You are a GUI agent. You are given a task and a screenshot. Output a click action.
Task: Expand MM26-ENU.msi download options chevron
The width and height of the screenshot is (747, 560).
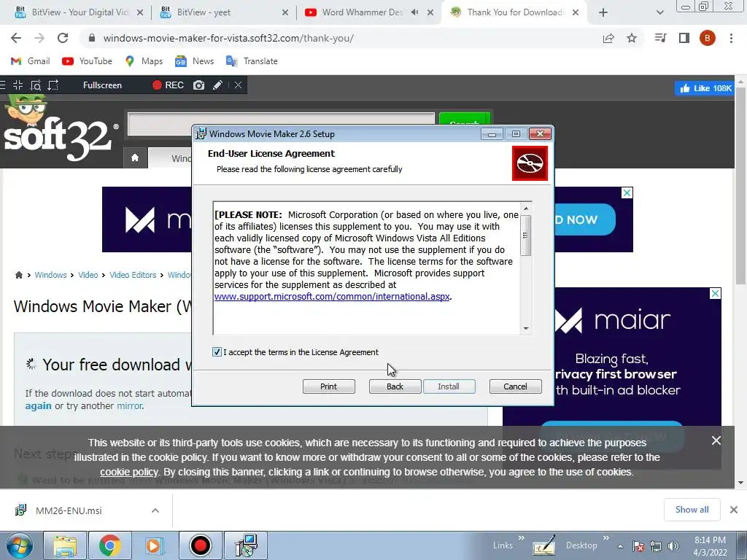(155, 510)
